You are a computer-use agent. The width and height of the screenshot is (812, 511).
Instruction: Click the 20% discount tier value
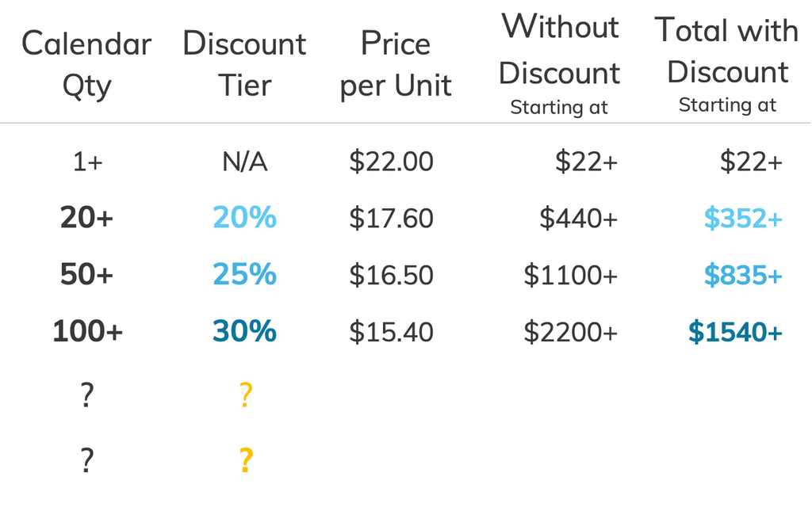click(x=244, y=218)
